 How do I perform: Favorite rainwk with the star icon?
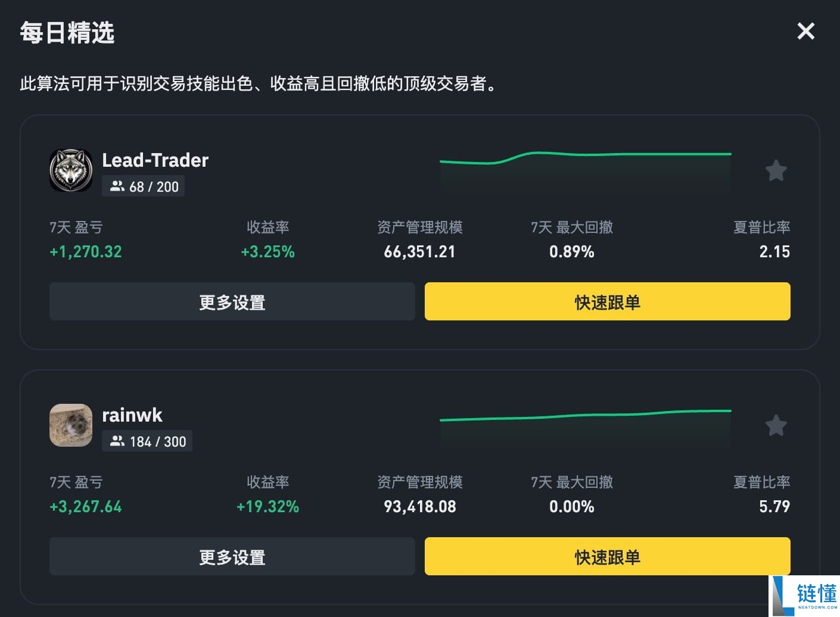click(x=776, y=426)
